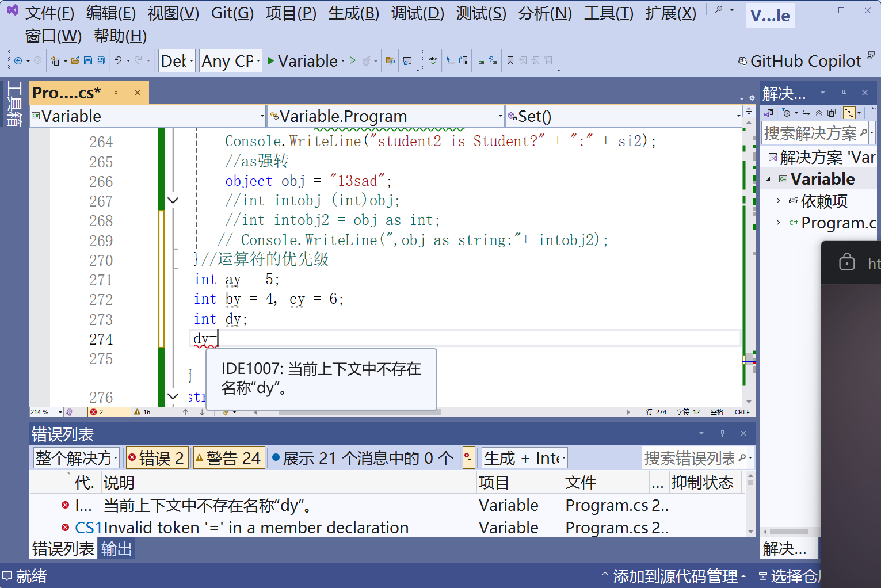Viewport: 881px width, 588px height.
Task: Open the Debug menu
Action: click(x=418, y=13)
